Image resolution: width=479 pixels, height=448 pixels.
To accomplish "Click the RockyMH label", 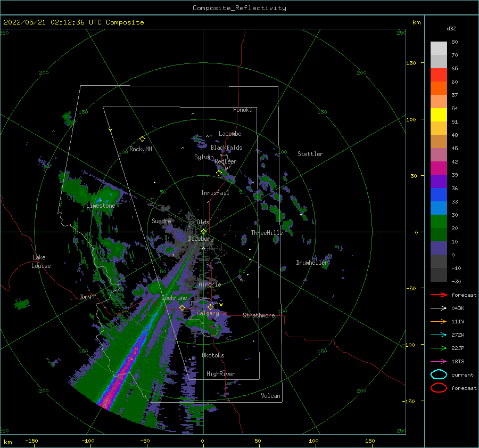I will (141, 149).
